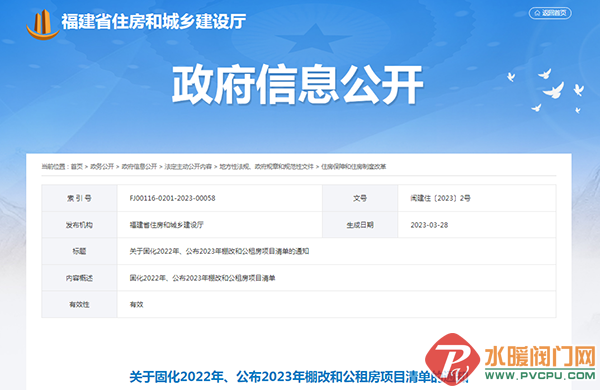The image size is (600, 390).
Task: Open 政务公开 breadcrumb link
Action: point(102,166)
